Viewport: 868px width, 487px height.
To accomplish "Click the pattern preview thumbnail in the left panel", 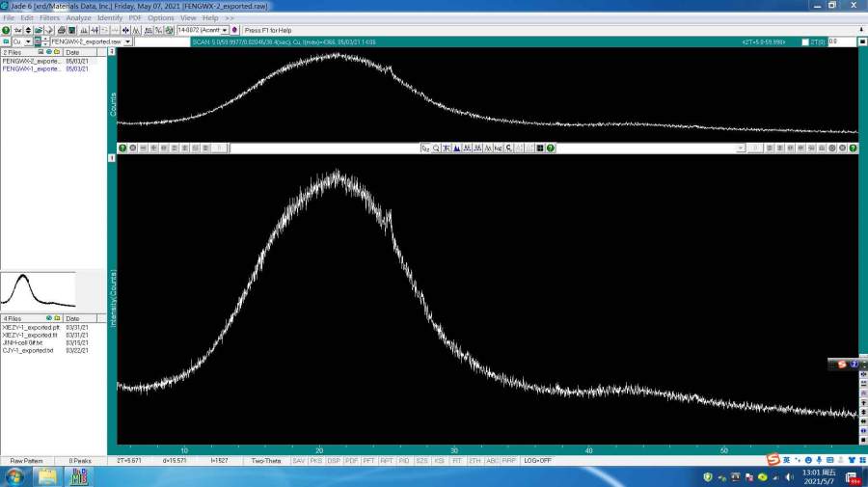I will point(39,289).
